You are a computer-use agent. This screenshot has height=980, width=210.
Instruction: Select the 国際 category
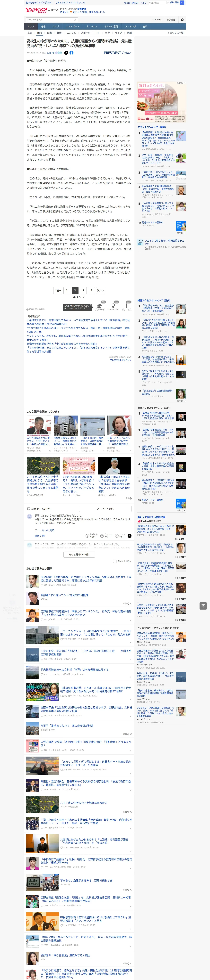50,33
